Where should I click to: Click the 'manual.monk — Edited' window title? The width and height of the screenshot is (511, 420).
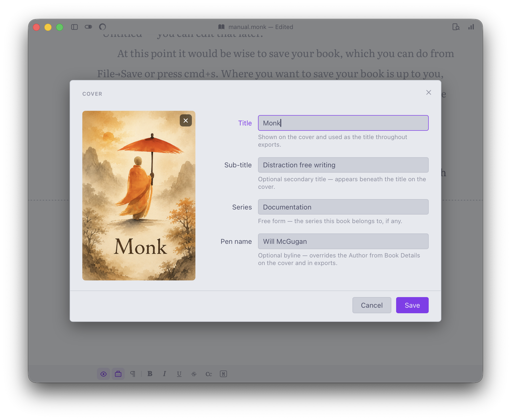pos(261,27)
